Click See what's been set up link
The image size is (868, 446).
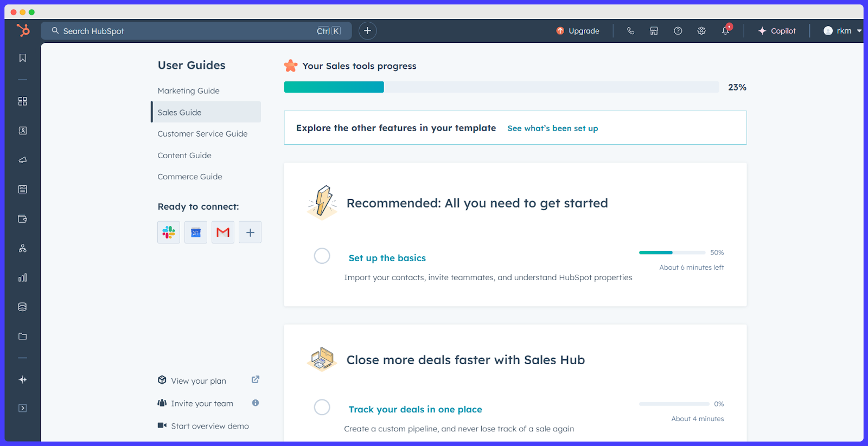point(553,128)
